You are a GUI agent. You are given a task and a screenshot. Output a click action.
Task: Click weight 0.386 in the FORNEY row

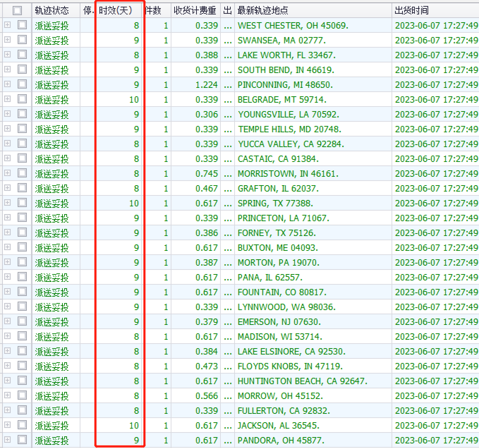207,233
